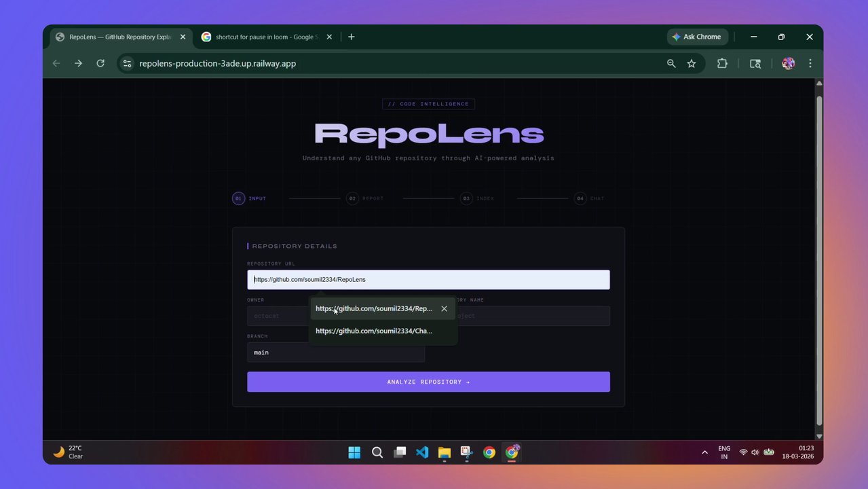
Task: Select step 03 Index
Action: click(x=477, y=198)
